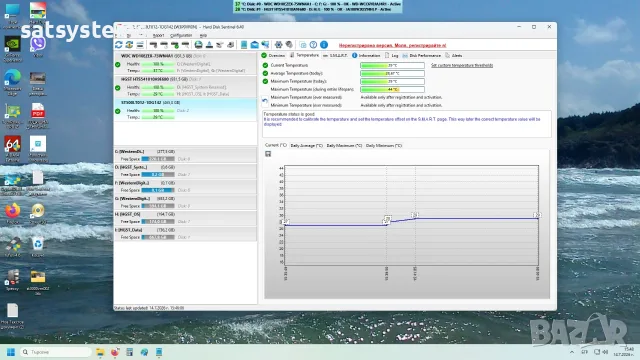Select the Daily Maximum chart tab
Image resolution: width=640 pixels, height=360 pixels.
click(344, 145)
